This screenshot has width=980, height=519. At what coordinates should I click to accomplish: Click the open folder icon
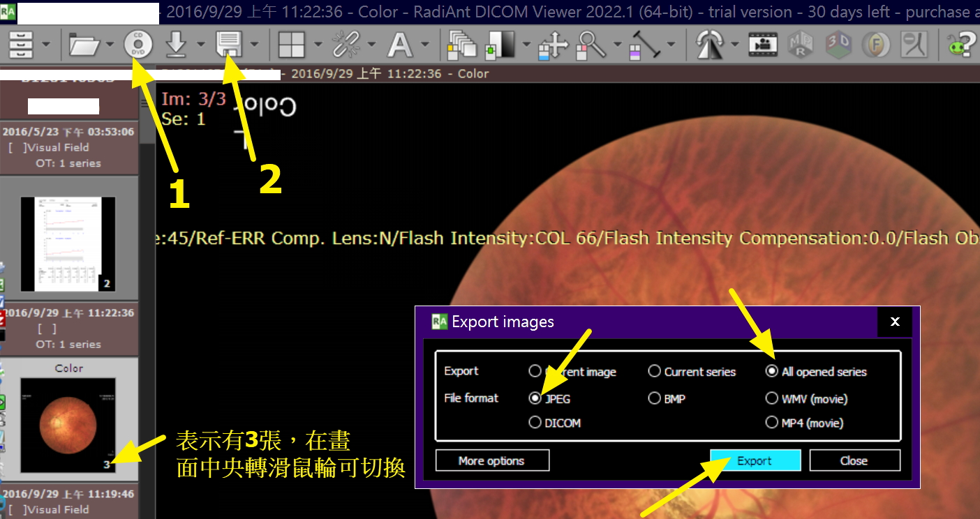pyautogui.click(x=84, y=45)
